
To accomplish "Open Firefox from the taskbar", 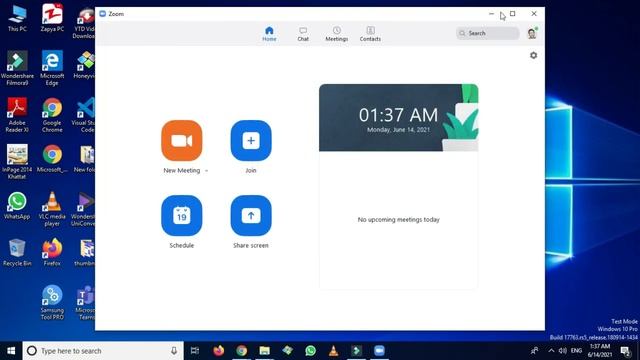I will click(219, 351).
